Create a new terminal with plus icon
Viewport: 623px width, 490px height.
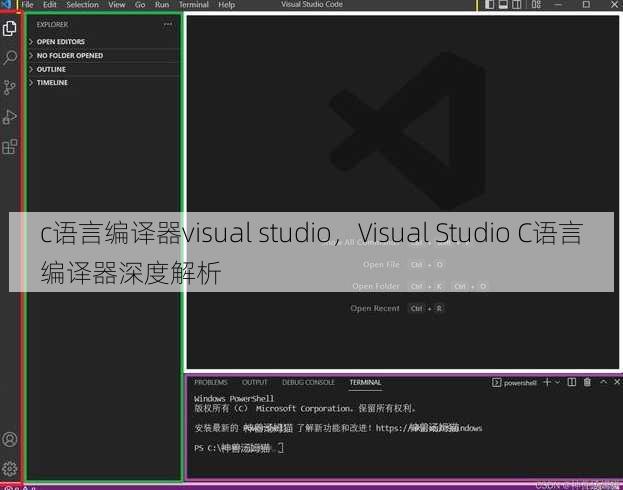coord(547,382)
